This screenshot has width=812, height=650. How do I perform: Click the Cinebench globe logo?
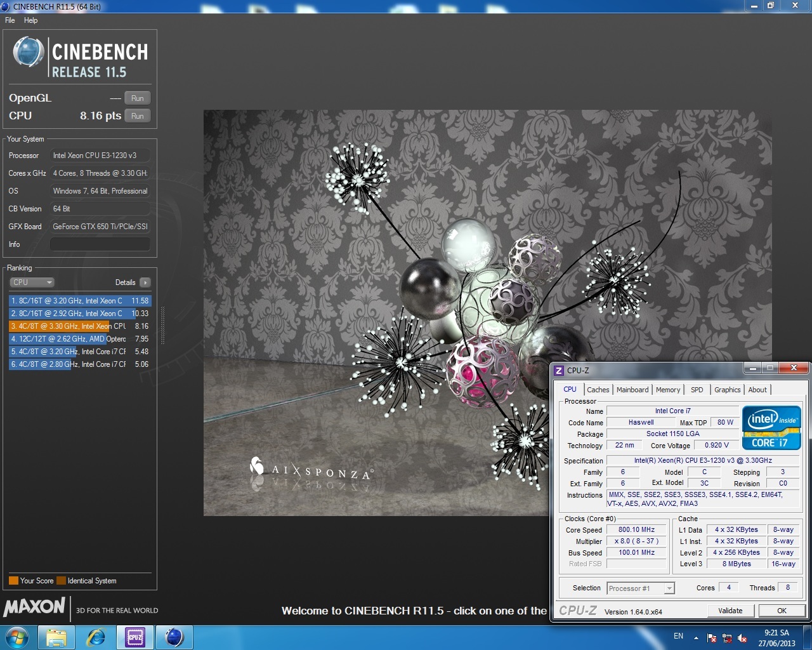click(x=28, y=52)
